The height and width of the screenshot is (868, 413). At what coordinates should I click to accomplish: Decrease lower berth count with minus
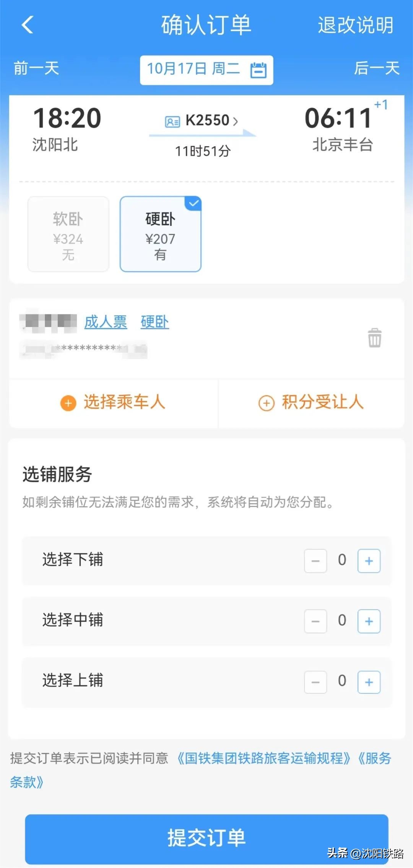[x=315, y=561]
